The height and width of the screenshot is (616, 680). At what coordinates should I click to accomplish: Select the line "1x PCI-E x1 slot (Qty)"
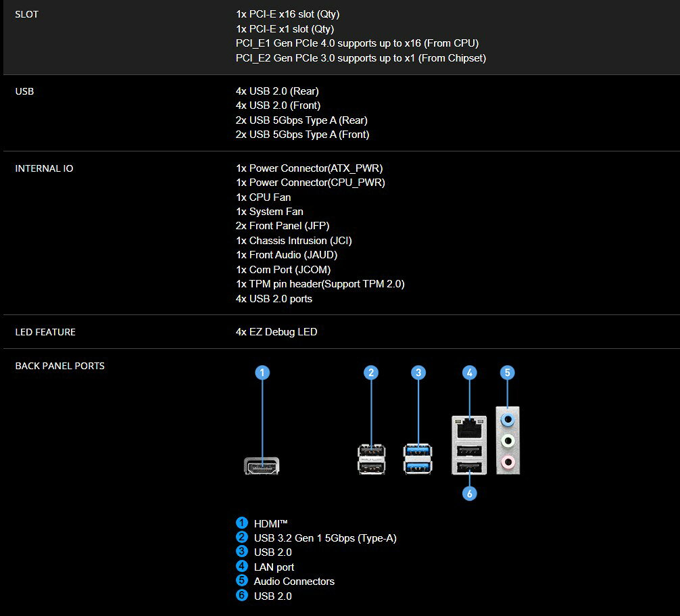[x=285, y=29]
